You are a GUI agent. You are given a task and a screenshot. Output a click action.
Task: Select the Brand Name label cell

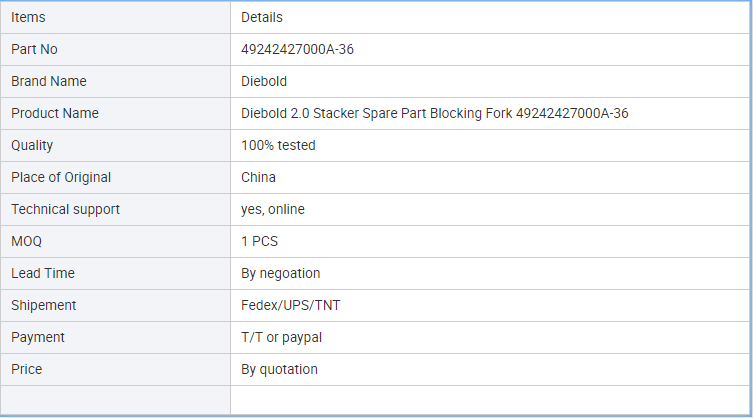pos(115,82)
